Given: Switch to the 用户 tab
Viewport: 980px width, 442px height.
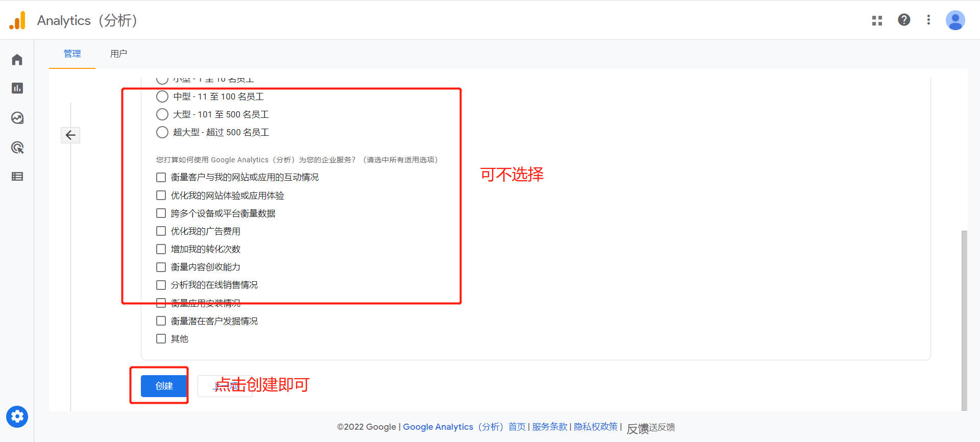Looking at the screenshot, I should coord(118,54).
